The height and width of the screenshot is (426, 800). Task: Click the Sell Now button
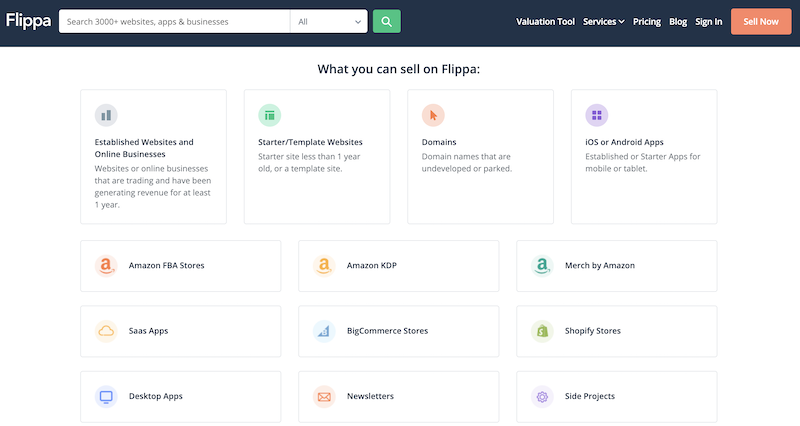click(x=761, y=21)
